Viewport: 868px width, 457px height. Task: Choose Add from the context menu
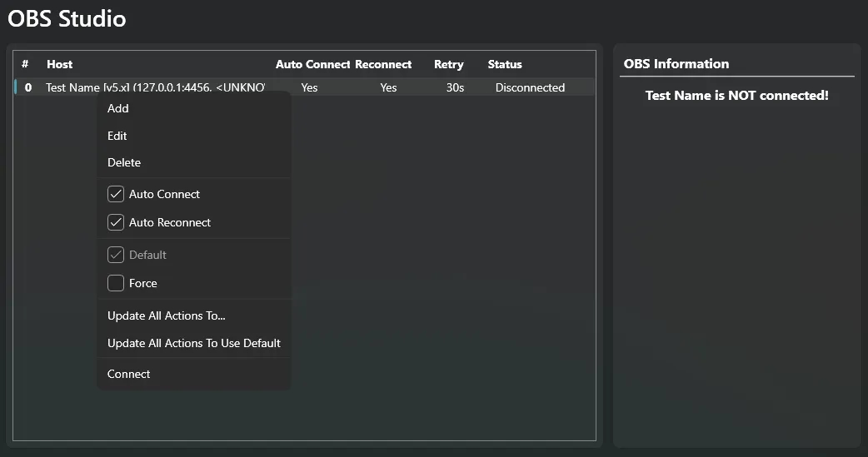pyautogui.click(x=118, y=108)
